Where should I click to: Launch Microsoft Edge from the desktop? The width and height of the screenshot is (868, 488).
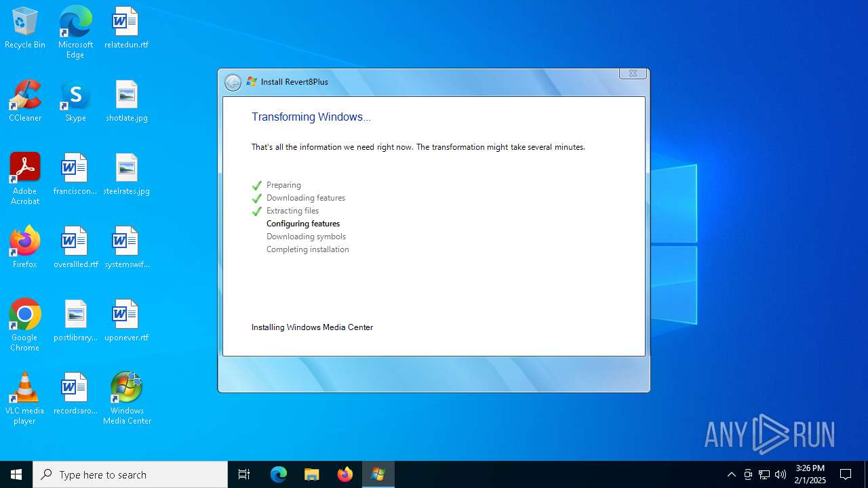pos(75,33)
